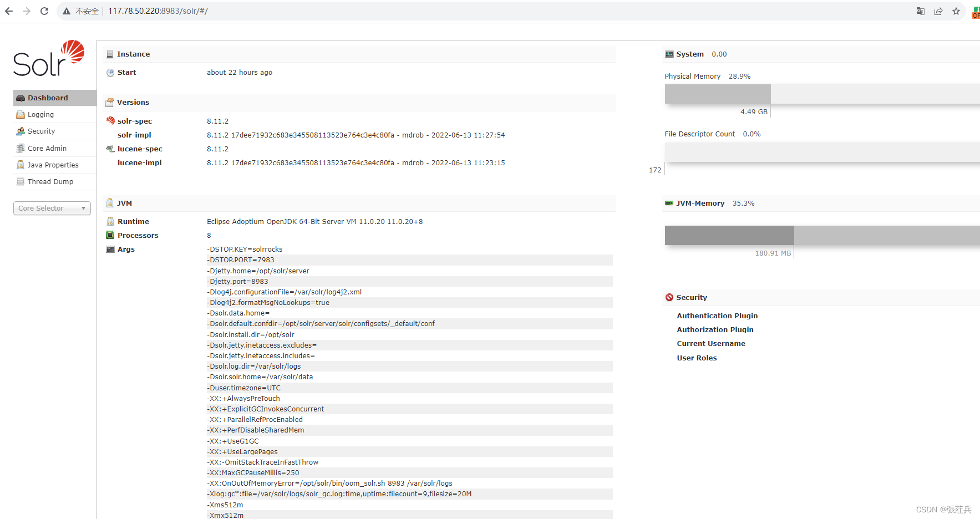Screen dimensions: 980x519
Task: Click the solr-spec version 8.11.2
Action: tap(218, 121)
